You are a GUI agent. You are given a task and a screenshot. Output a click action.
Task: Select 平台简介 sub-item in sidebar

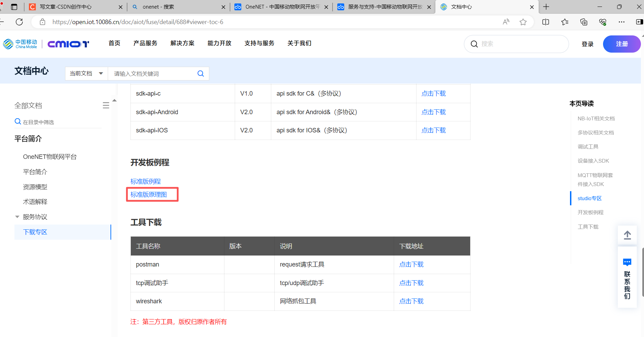35,172
